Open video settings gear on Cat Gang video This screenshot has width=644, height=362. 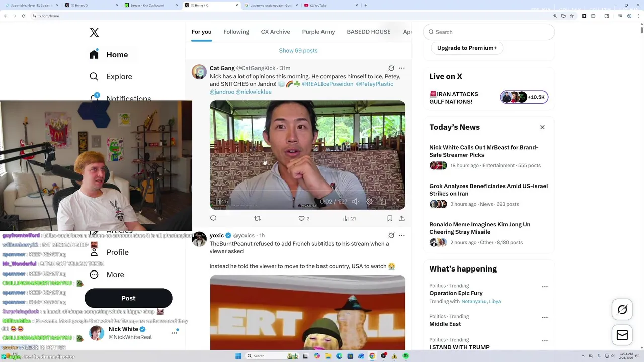point(369,202)
